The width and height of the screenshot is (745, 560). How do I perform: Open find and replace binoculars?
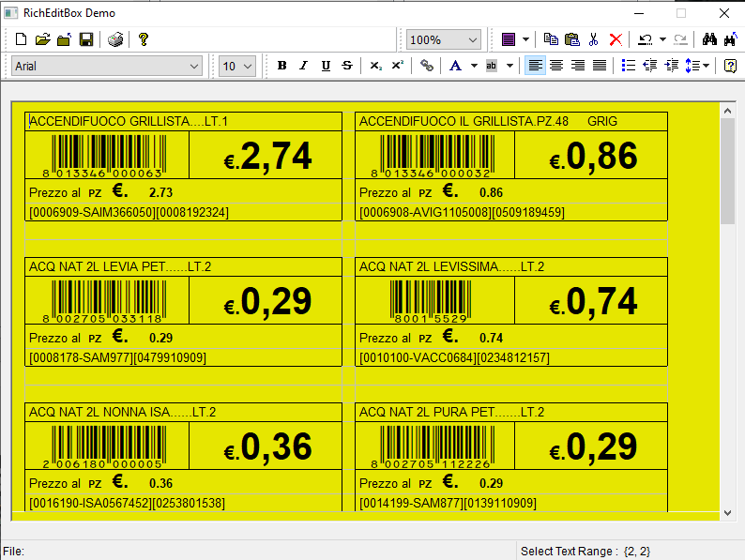pos(731,39)
